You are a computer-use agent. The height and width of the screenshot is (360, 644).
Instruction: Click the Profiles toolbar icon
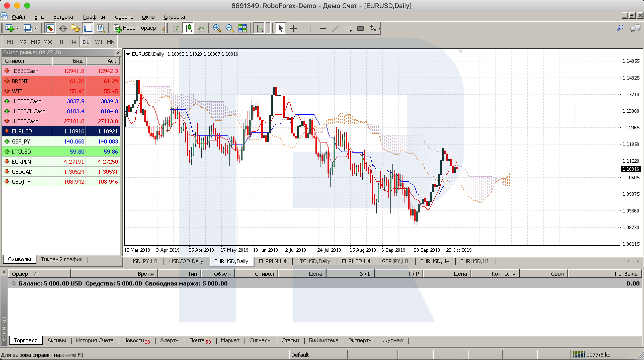click(28, 28)
